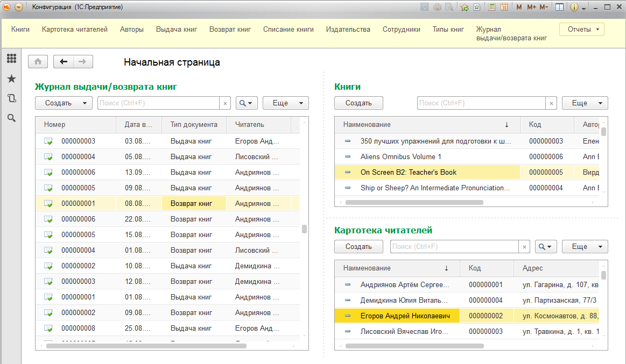Open the all functions grid icon in sidebar

click(11, 58)
